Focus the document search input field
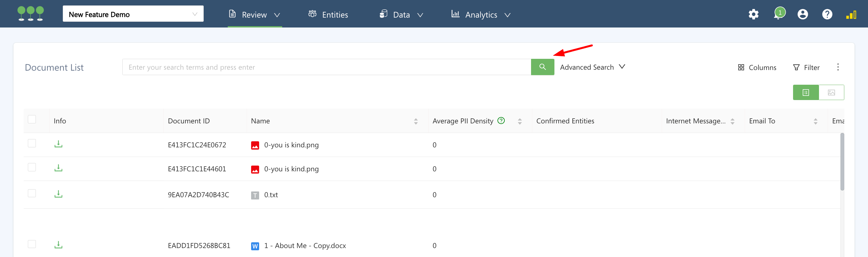Viewport: 868px width, 257px height. click(326, 67)
